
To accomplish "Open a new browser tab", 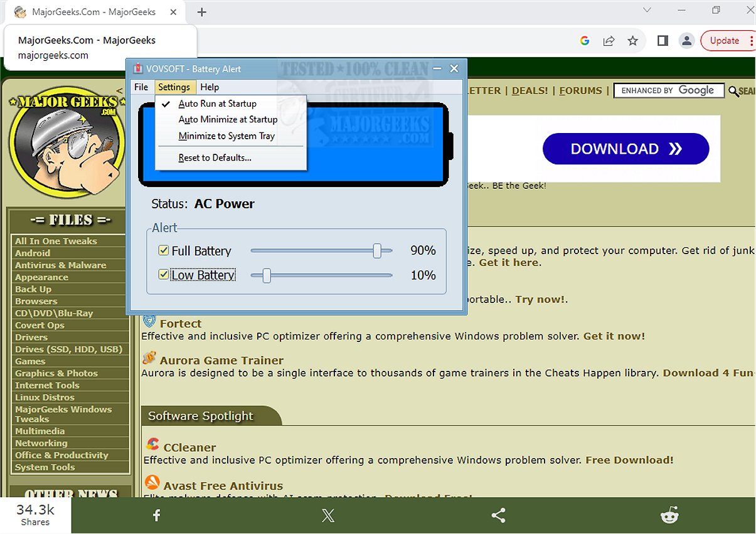I will point(201,12).
